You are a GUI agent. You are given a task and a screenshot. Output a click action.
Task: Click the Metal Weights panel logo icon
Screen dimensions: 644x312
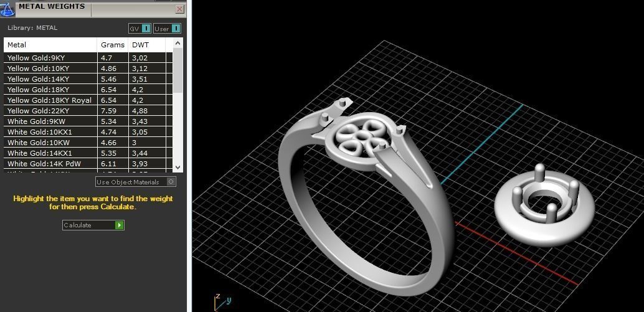click(x=7, y=9)
